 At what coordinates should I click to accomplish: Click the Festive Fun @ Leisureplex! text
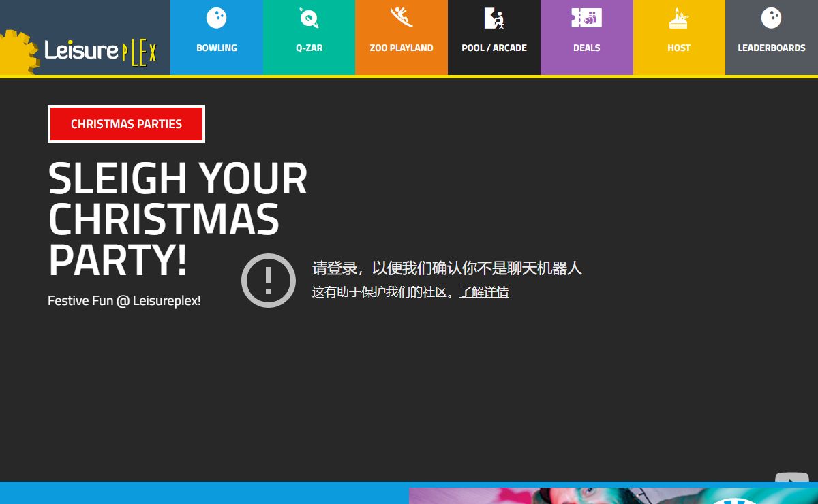coord(124,300)
